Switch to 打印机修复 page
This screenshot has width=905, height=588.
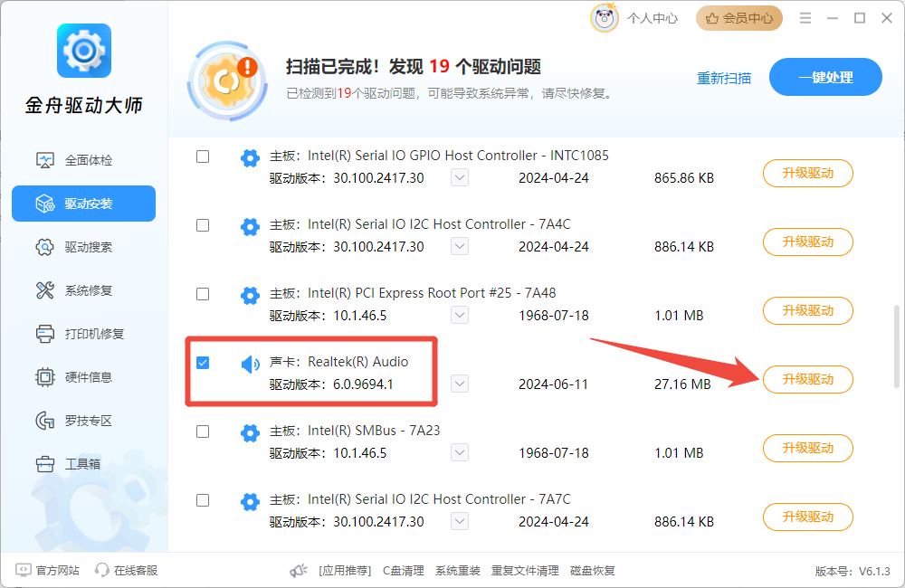[x=83, y=334]
